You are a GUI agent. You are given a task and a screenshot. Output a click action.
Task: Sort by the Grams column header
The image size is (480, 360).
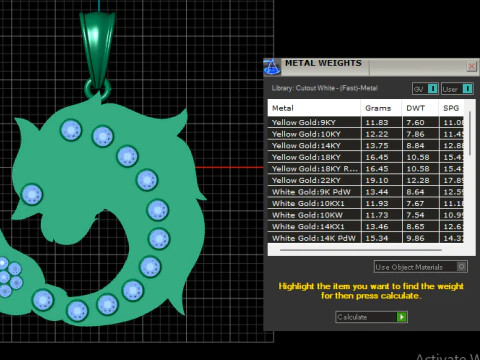381,108
